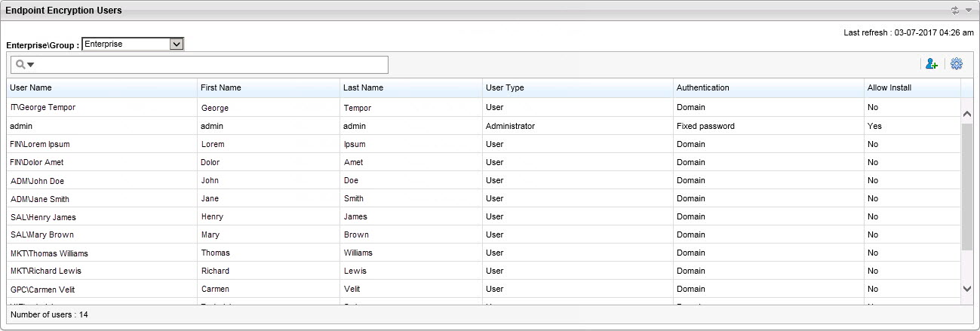Open the Enterprise\Group dropdown
The image size is (980, 331).
point(177,44)
